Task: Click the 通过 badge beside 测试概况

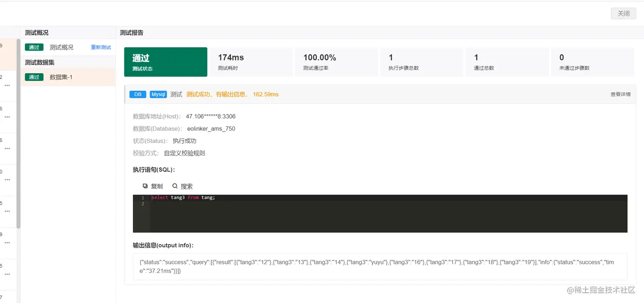Action: (34, 47)
